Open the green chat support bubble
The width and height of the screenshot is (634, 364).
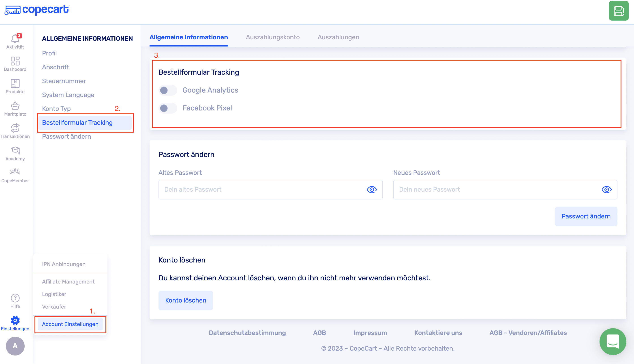[613, 341]
